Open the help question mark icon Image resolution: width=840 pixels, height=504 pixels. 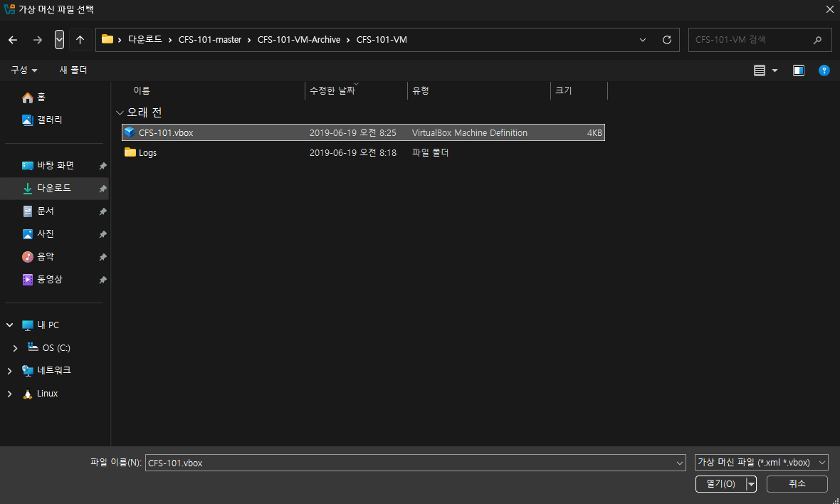[824, 70]
